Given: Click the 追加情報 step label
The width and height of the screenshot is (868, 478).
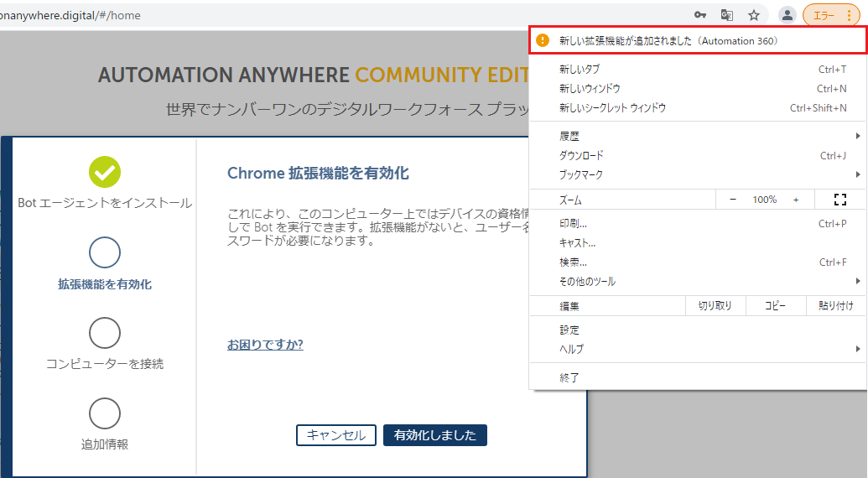Looking at the screenshot, I should point(105,444).
